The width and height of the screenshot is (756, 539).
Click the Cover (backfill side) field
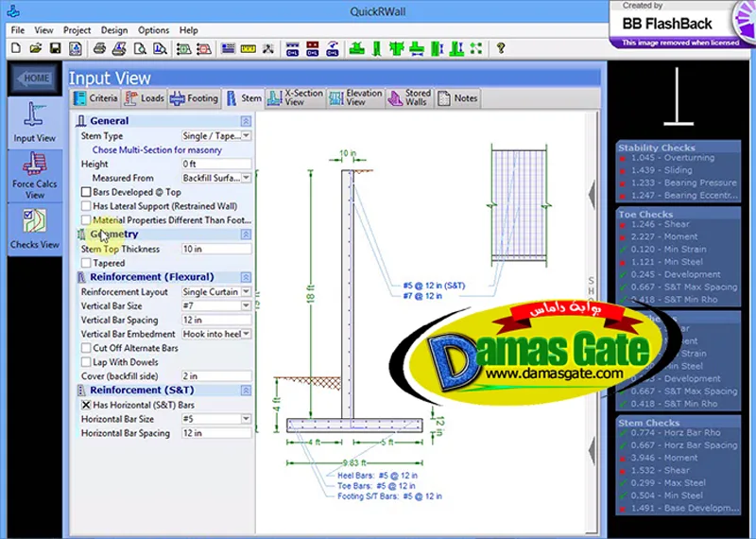coord(216,376)
